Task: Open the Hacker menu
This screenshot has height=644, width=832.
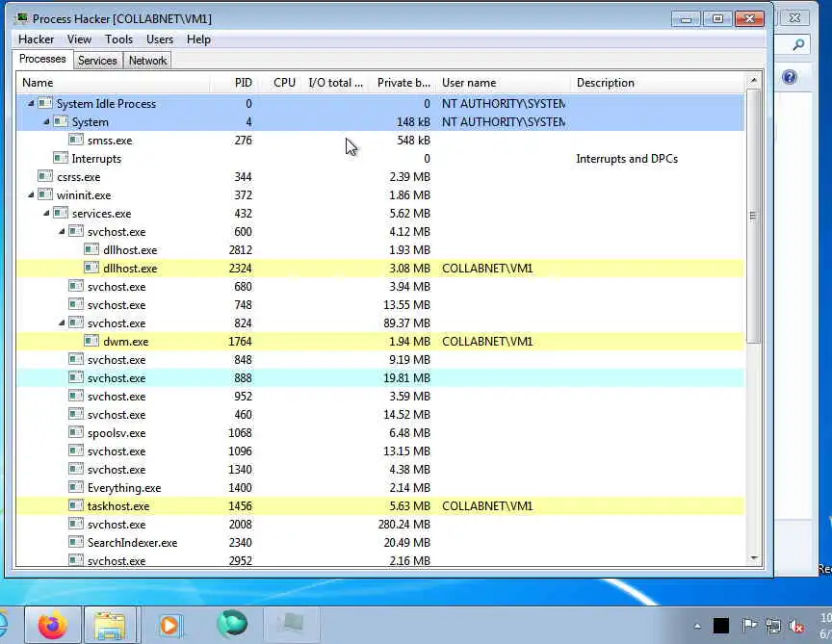Action: 36,39
